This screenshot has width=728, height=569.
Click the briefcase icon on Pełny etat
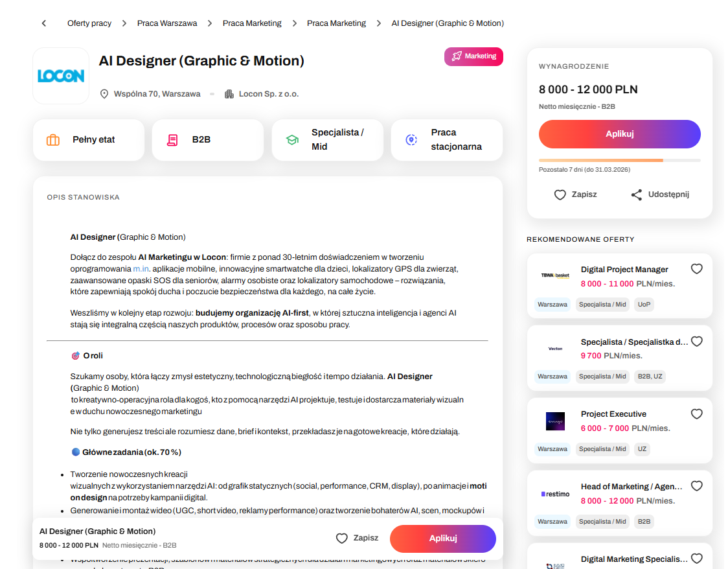tap(53, 140)
